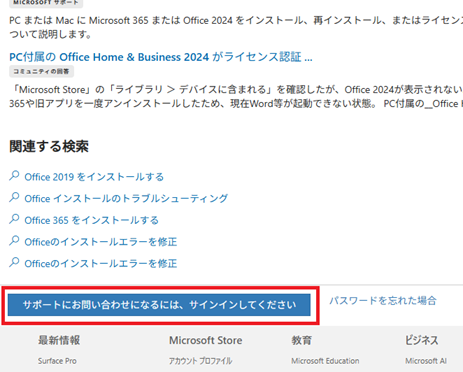Viewport: 463px width, 372px height.
Task: Select related search Office 2019 をインストールする
Action: click(x=94, y=177)
